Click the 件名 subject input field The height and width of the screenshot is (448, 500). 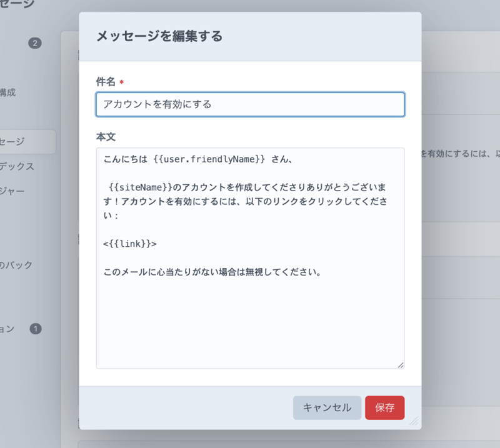[x=250, y=104]
